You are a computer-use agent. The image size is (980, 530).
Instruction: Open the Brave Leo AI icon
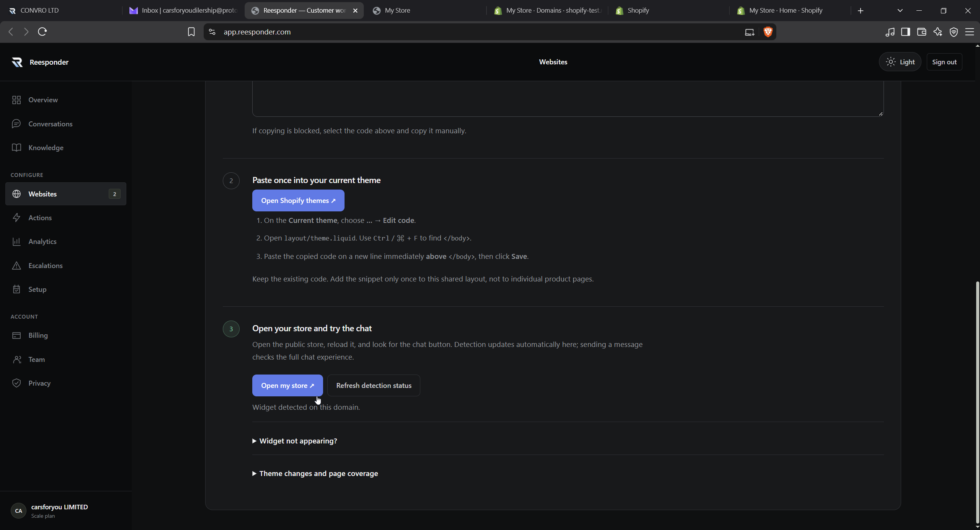click(938, 32)
